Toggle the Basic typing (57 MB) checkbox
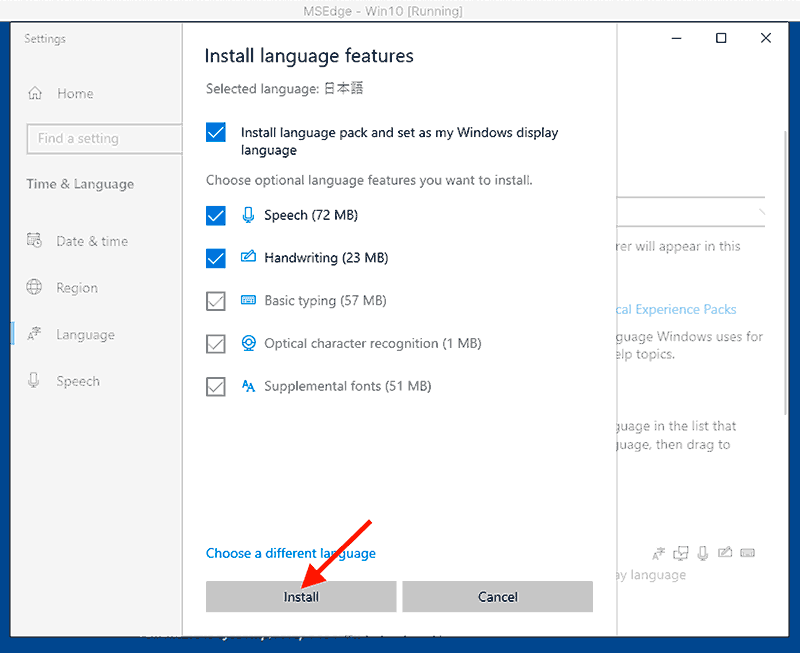Image resolution: width=800 pixels, height=653 pixels. click(x=216, y=301)
